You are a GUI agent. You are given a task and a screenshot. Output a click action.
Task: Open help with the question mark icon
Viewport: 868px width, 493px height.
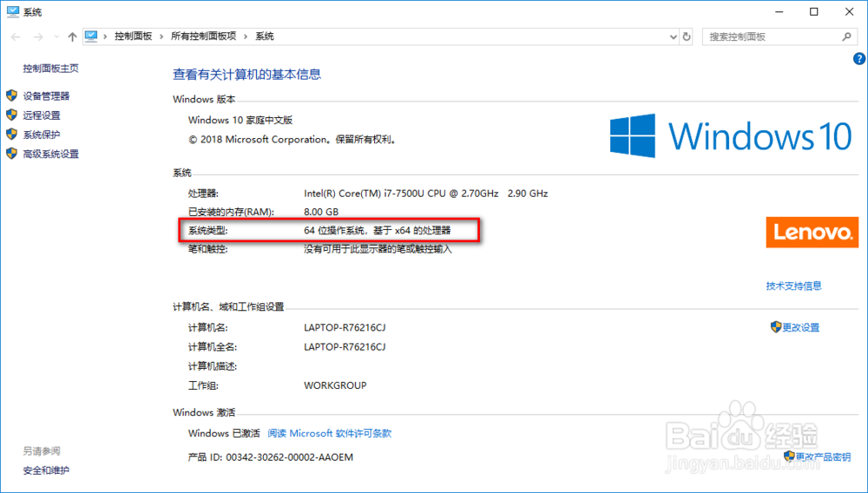coord(859,59)
